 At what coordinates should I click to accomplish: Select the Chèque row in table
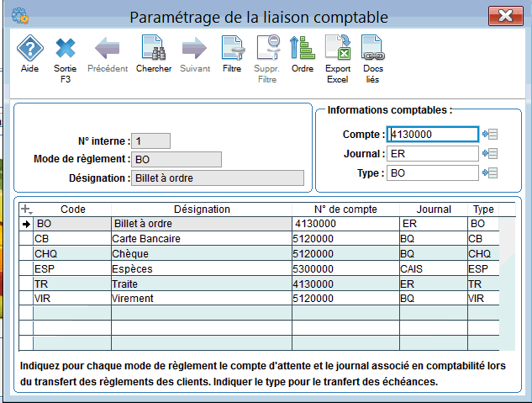pos(202,254)
